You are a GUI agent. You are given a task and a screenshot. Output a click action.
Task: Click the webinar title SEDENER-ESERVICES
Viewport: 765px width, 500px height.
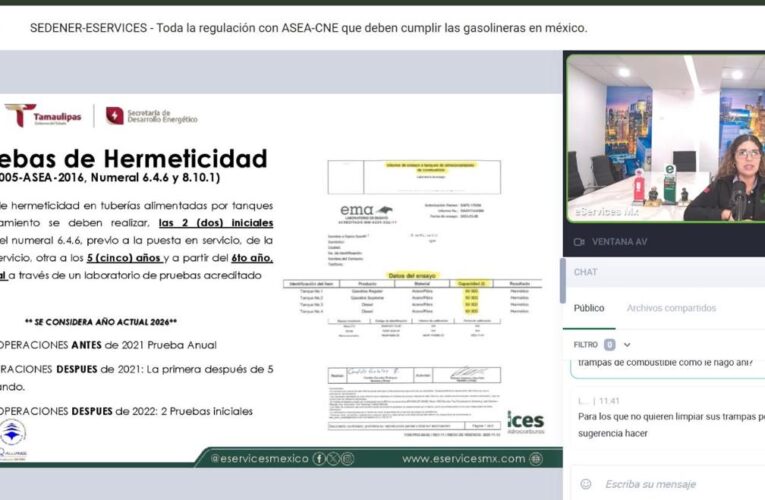point(308,28)
